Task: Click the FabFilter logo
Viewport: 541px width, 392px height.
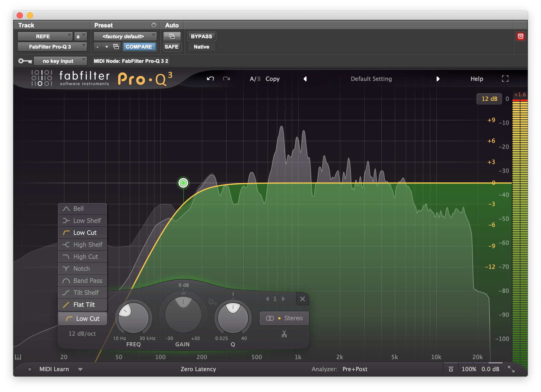Action: (x=70, y=78)
